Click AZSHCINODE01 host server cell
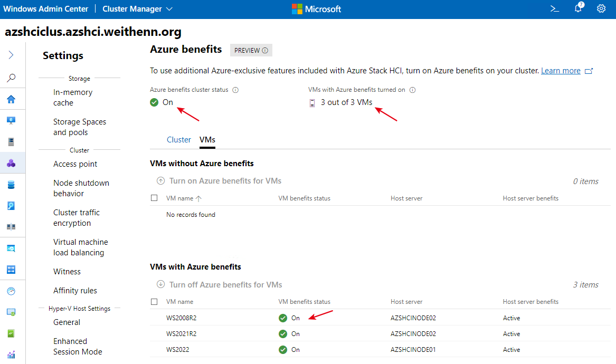The width and height of the screenshot is (616, 364). click(x=413, y=350)
